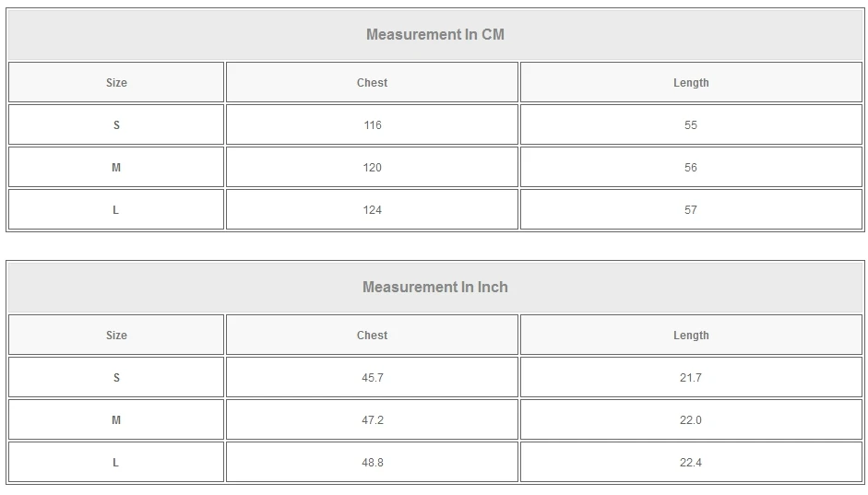Select the chest value 120 cell

[372, 168]
